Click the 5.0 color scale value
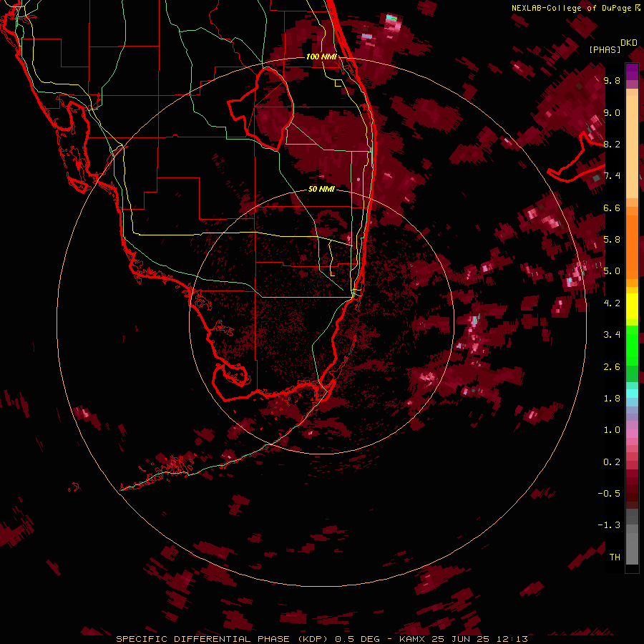Viewport: 644px width, 644px height. [x=612, y=271]
